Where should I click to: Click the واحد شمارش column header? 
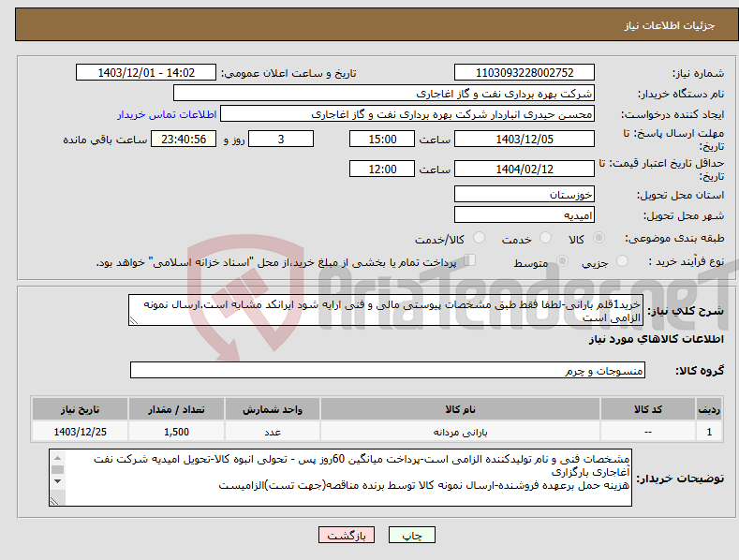click(273, 409)
